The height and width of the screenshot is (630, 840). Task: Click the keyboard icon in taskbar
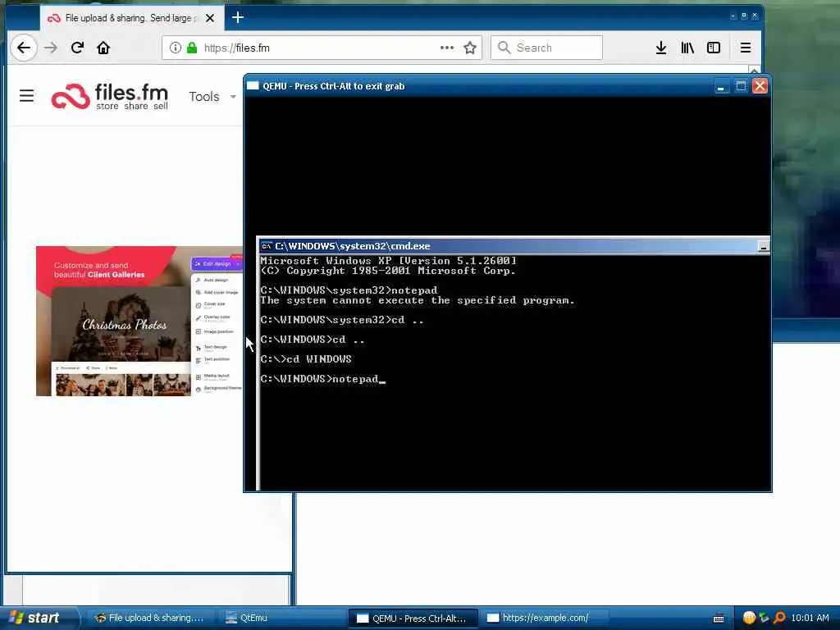719,619
